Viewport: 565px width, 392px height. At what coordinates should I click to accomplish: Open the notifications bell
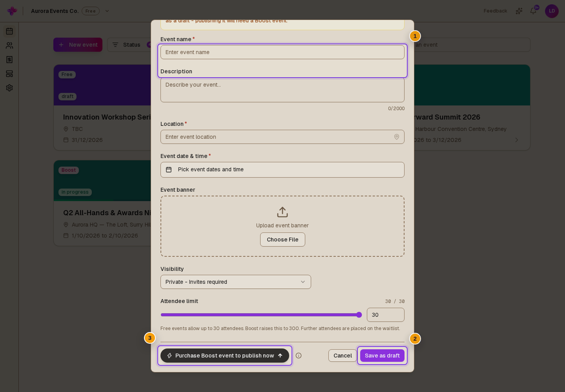tap(533, 11)
